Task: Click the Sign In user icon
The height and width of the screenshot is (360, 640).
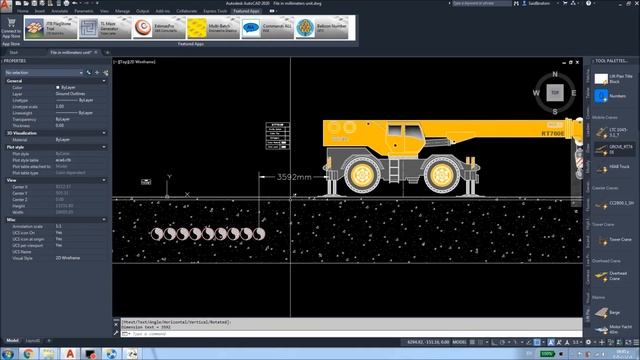Action: [x=524, y=3]
